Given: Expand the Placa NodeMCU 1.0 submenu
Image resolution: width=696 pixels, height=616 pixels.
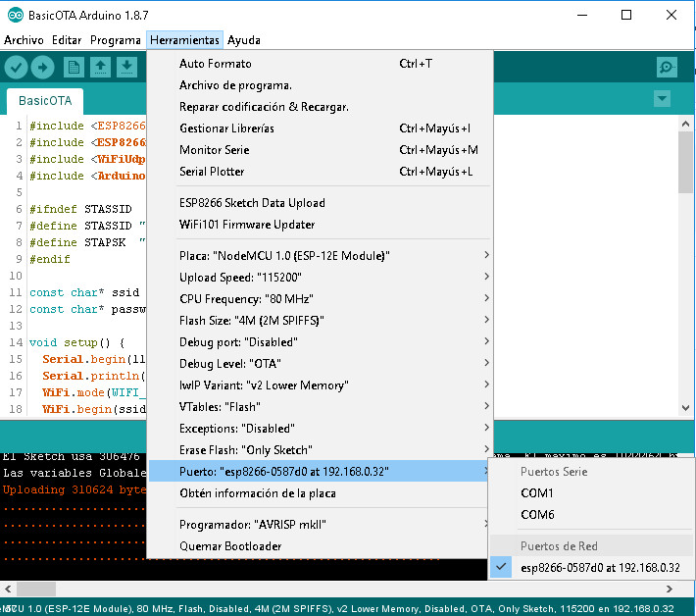Looking at the screenshot, I should click(x=320, y=256).
